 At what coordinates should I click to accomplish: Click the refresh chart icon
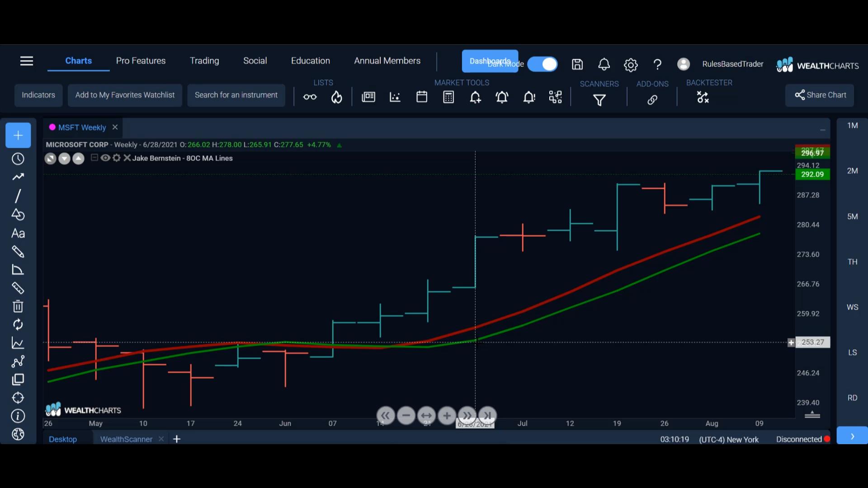click(x=18, y=325)
